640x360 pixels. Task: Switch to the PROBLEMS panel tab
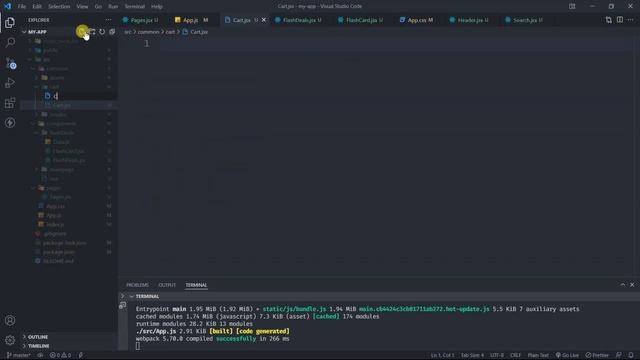coord(137,285)
